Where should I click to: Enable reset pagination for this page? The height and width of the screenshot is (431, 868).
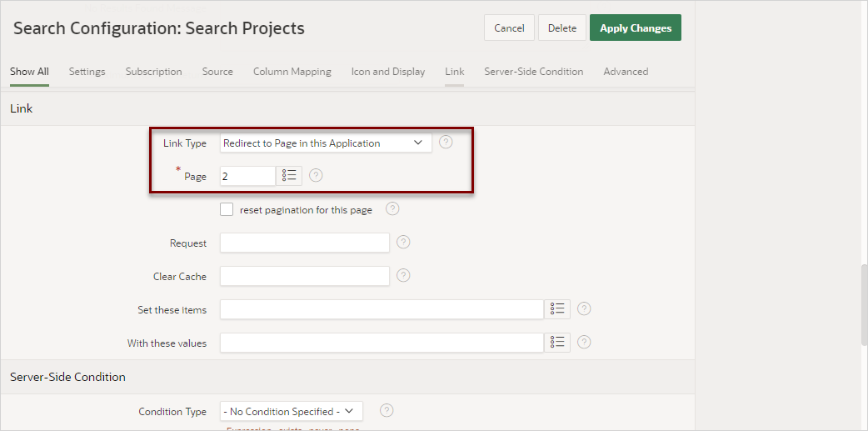[227, 209]
